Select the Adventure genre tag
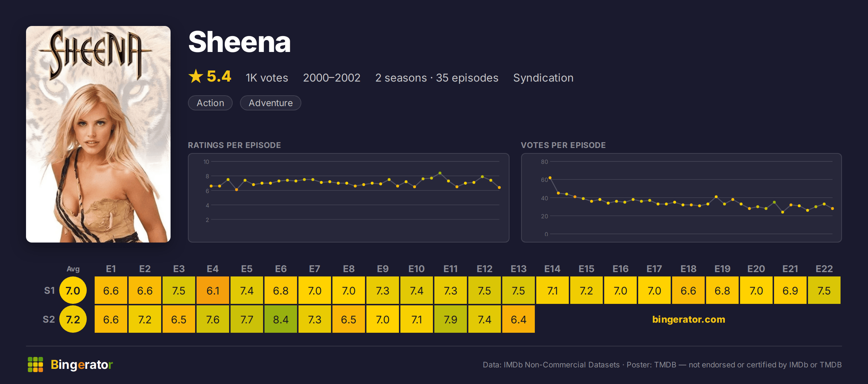This screenshot has width=868, height=384. tap(271, 103)
